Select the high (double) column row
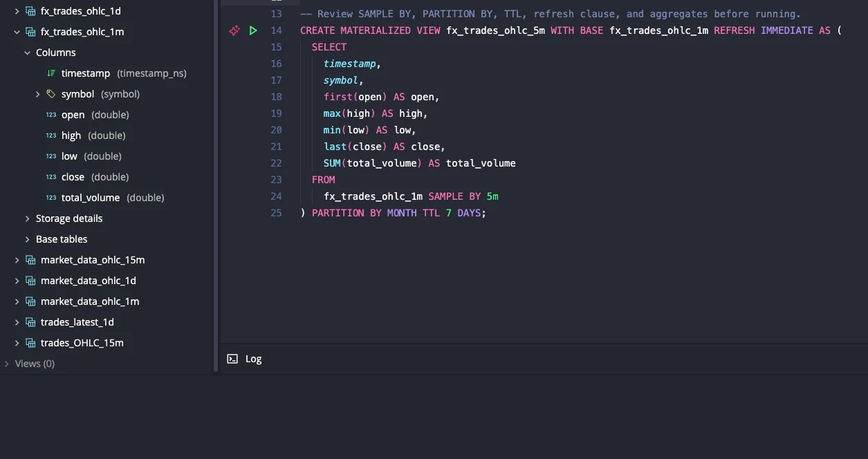This screenshot has height=459, width=868. point(107,135)
